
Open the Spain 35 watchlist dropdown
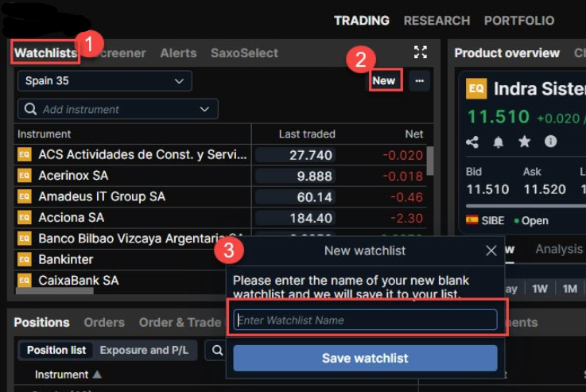(x=104, y=80)
